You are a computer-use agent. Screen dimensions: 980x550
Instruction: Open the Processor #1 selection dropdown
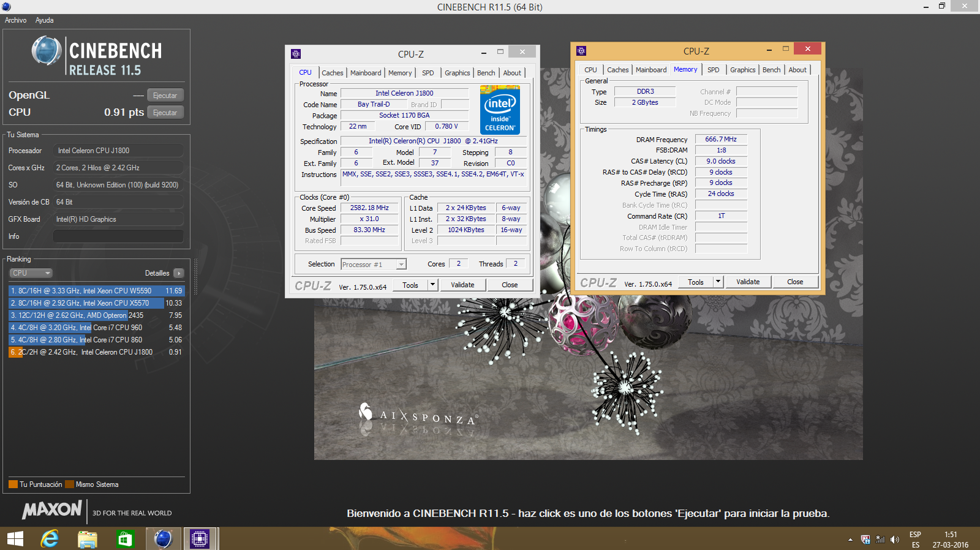[x=374, y=265]
